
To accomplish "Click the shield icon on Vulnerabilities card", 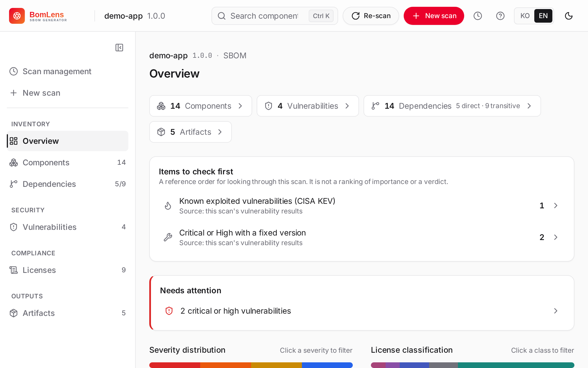I will pos(269,106).
